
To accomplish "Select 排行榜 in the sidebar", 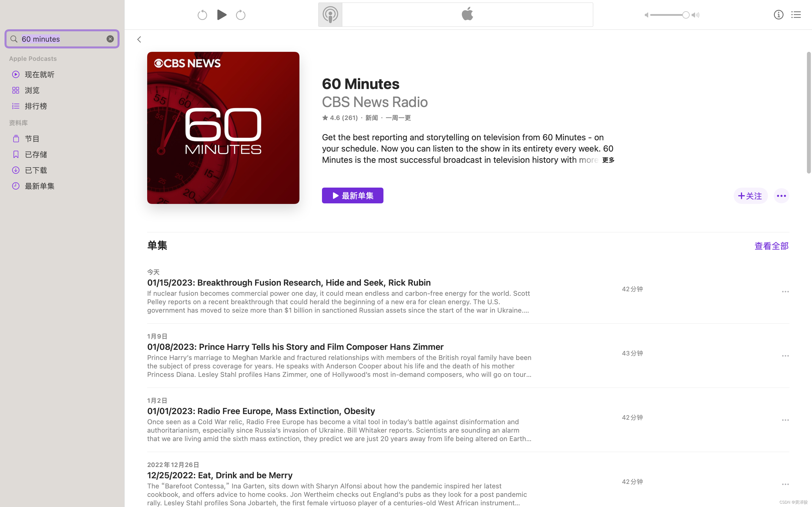I will pyautogui.click(x=36, y=106).
